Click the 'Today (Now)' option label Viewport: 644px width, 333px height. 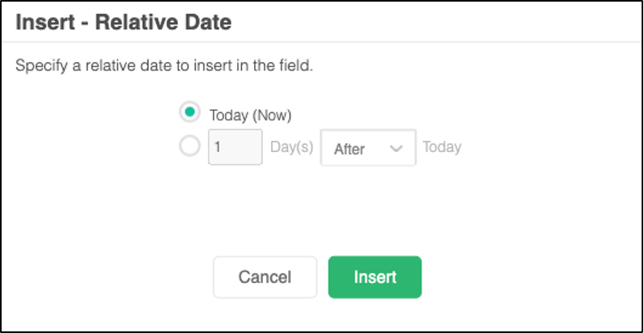point(250,114)
